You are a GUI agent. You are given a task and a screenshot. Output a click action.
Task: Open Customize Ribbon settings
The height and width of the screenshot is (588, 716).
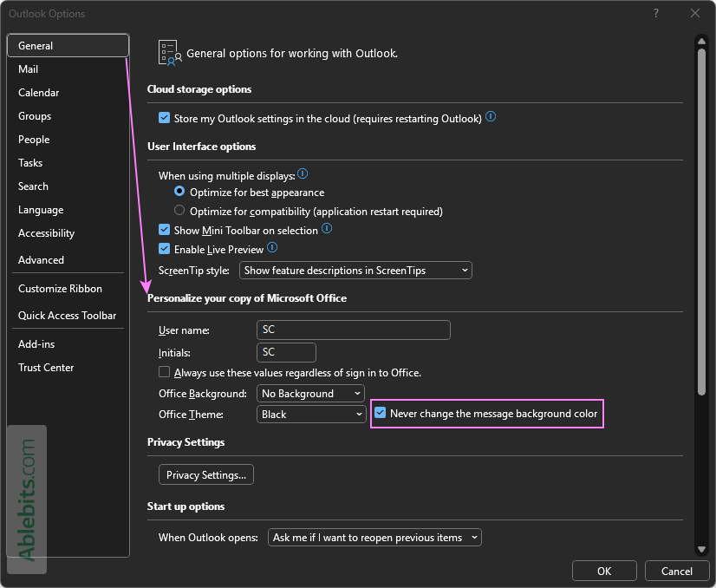(68, 289)
